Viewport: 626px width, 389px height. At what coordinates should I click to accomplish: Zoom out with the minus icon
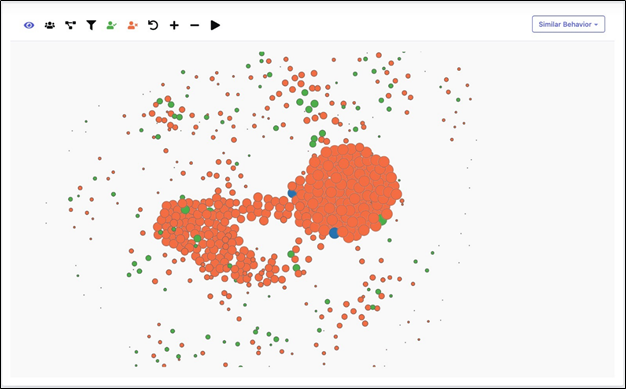click(194, 26)
